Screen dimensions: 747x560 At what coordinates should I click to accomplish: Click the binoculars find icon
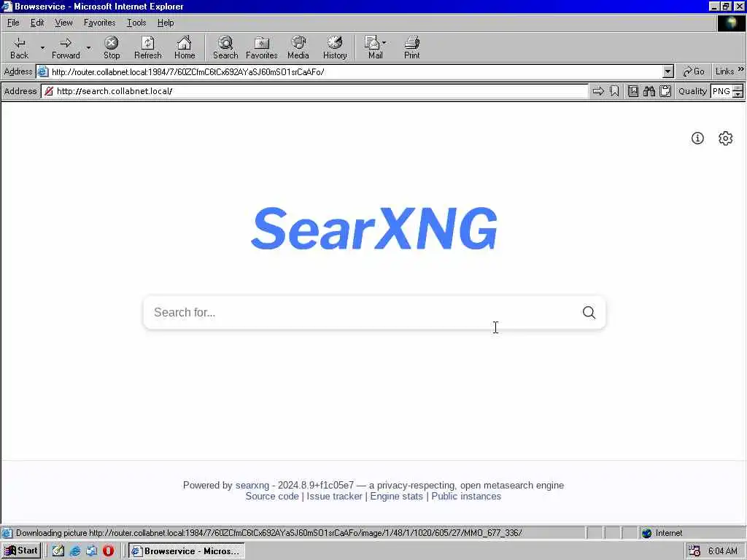pyautogui.click(x=649, y=91)
